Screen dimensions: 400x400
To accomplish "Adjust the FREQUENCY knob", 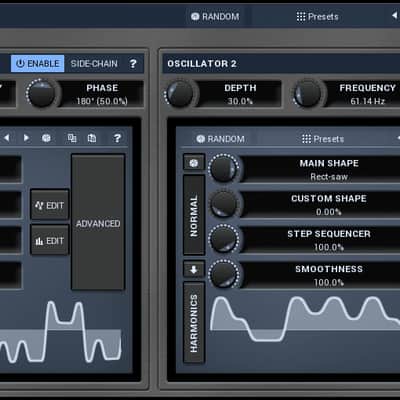I will pyautogui.click(x=306, y=94).
